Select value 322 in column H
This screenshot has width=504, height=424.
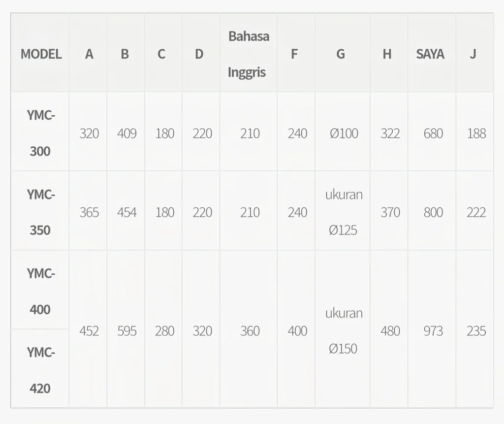(390, 133)
